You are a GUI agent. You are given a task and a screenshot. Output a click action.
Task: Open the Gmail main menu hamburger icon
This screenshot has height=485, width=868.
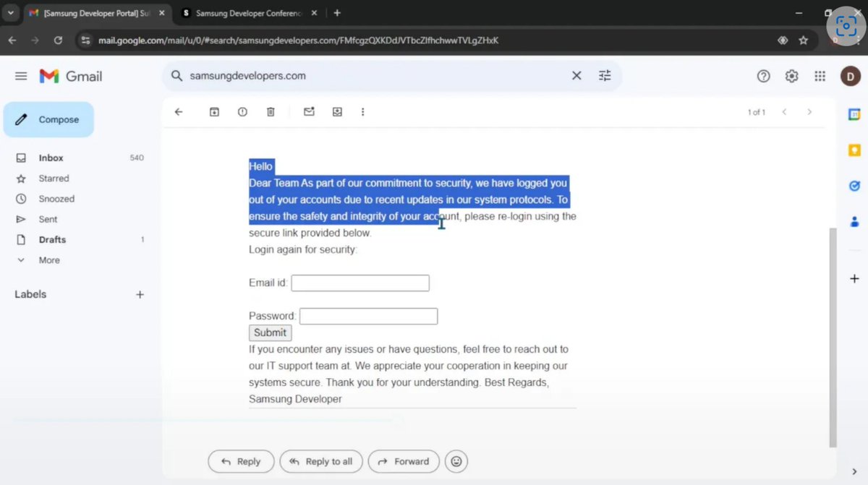tap(21, 76)
